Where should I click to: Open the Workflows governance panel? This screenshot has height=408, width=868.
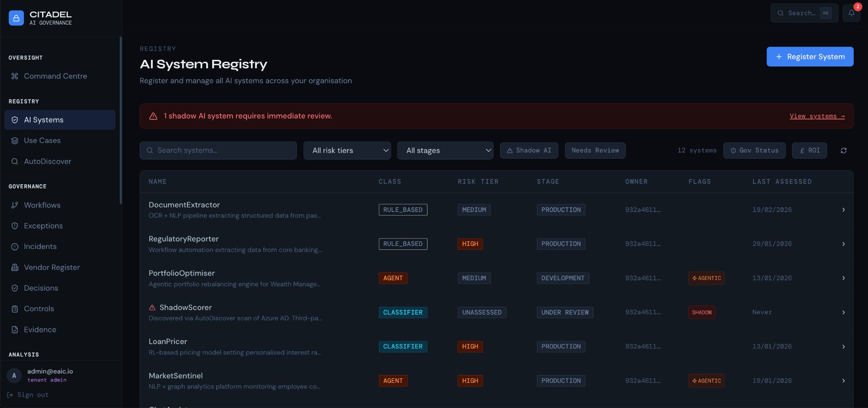42,205
